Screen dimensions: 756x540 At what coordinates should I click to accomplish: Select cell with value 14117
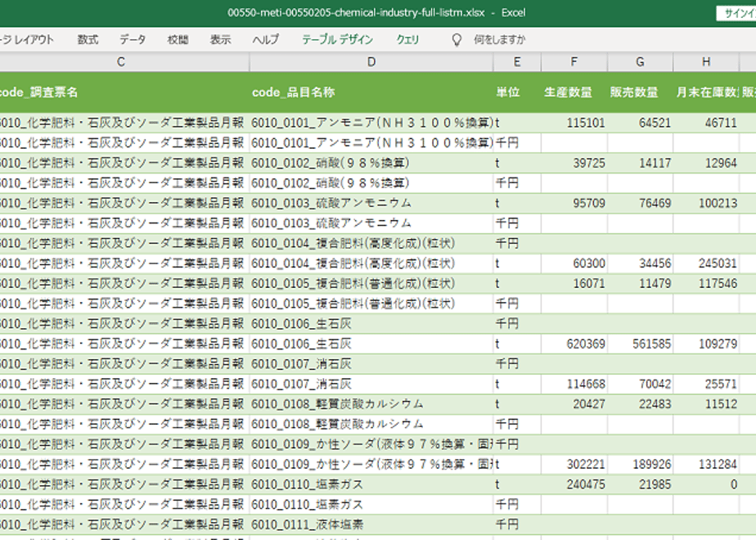click(641, 163)
